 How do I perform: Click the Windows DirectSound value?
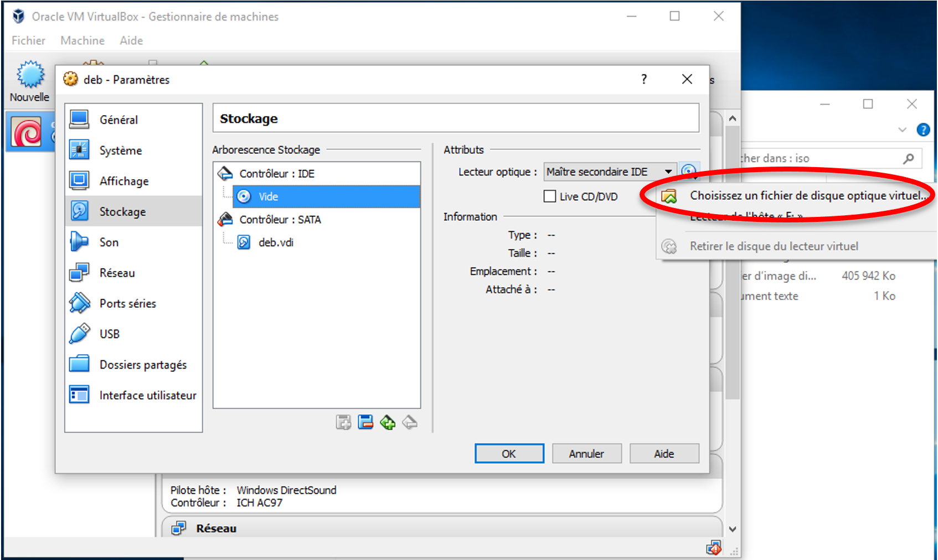pyautogui.click(x=286, y=490)
